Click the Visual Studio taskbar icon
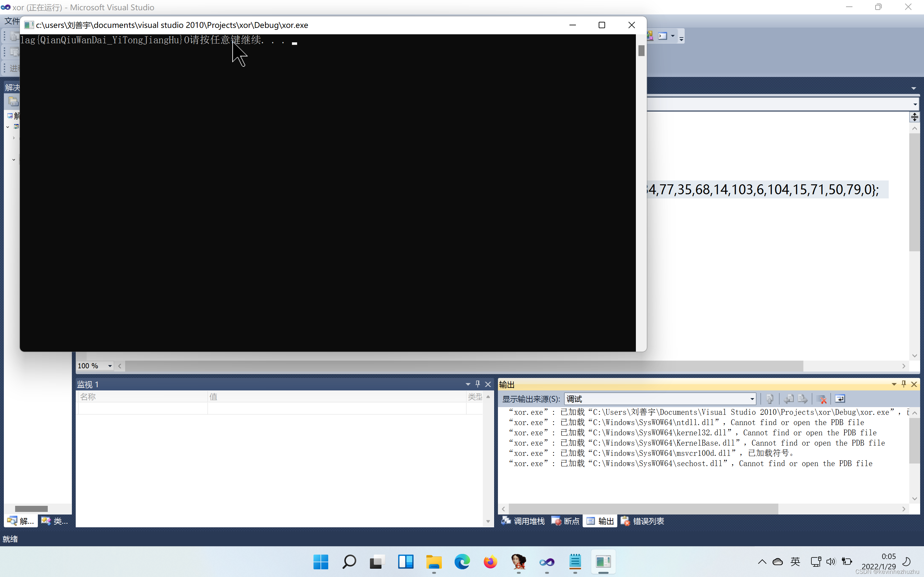Viewport: 924px width, 577px height. pos(547,562)
